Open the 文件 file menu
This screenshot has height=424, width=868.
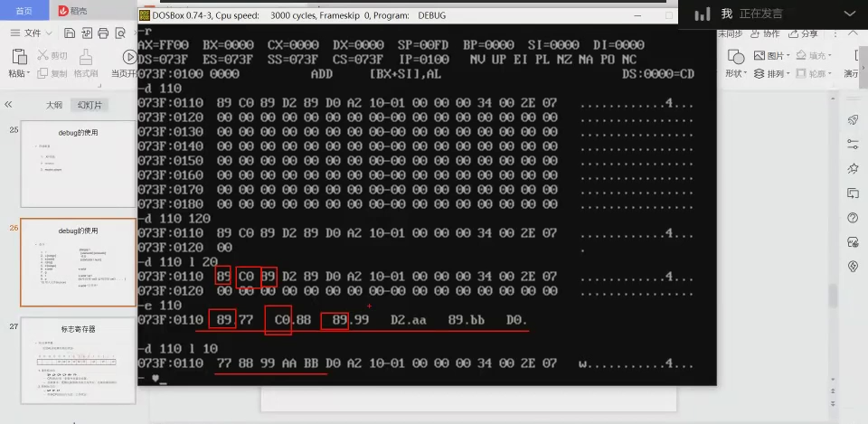tap(31, 33)
